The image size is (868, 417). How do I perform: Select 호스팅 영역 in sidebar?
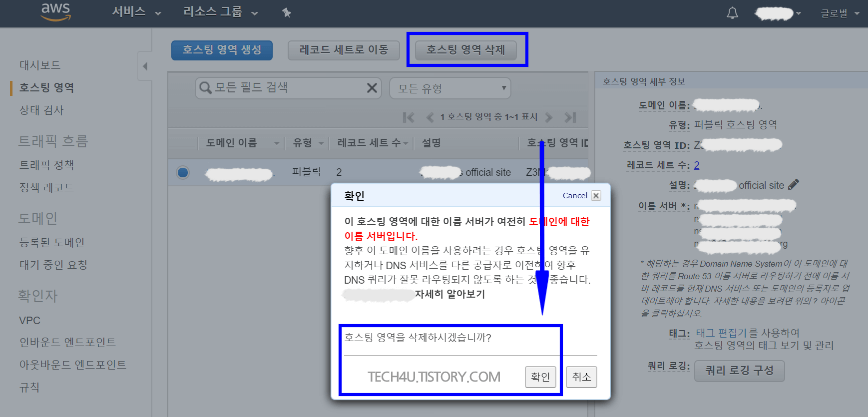tap(46, 87)
